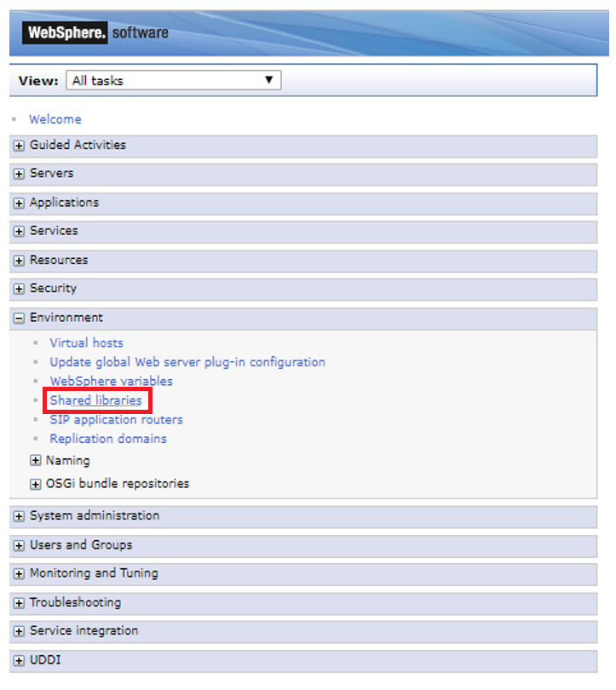Click plus icon beside Users and Groups
616x690 pixels.
click(20, 546)
